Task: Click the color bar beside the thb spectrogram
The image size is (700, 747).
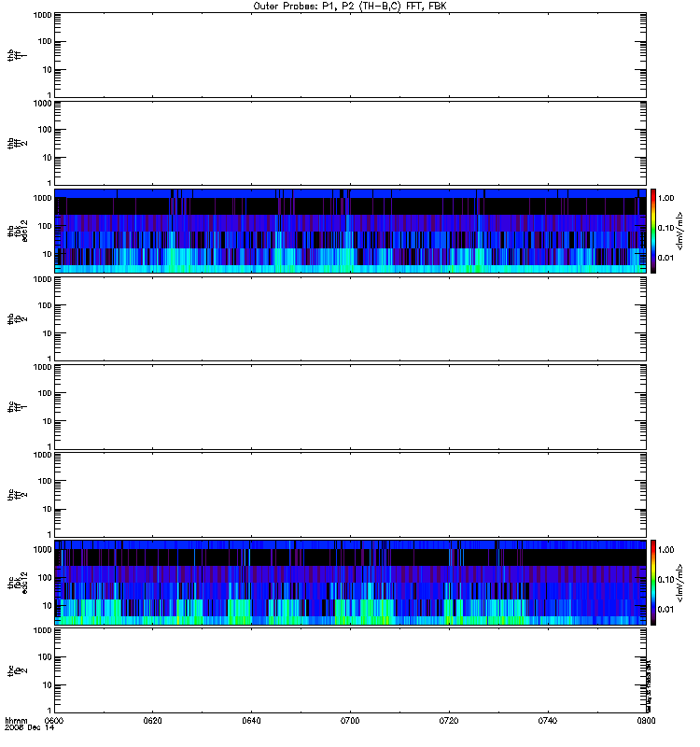Action: (653, 231)
